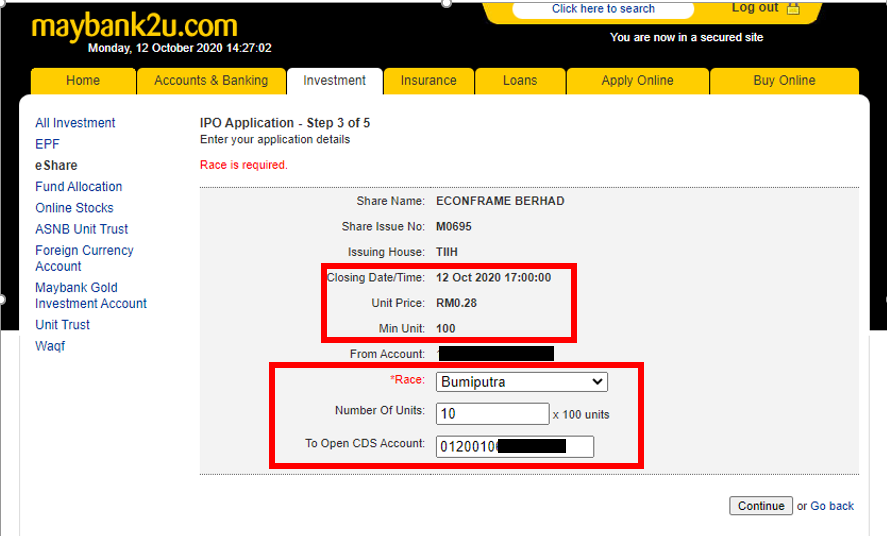Select the Investment tab
This screenshot has width=887, height=536.
point(335,81)
